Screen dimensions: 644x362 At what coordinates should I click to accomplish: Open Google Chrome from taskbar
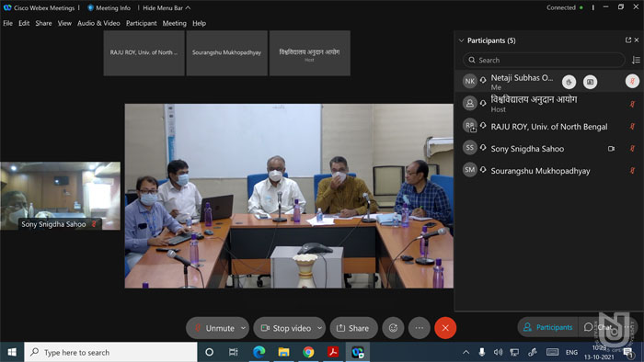click(308, 352)
